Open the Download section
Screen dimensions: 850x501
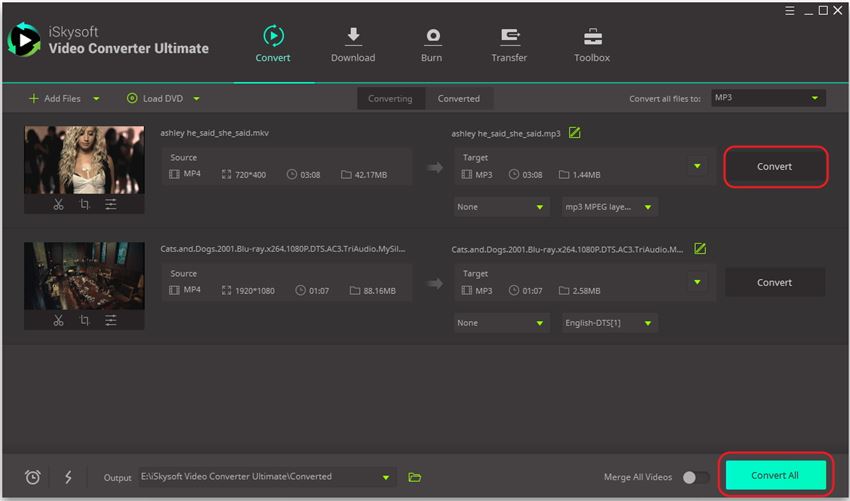(x=353, y=45)
